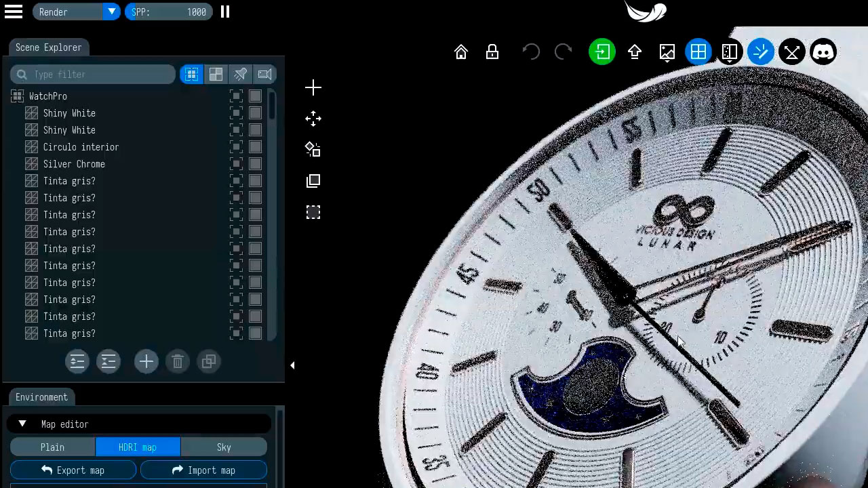Image resolution: width=868 pixels, height=488 pixels.
Task: Click the Silver Chrome focus bracket toggle
Action: 236,164
